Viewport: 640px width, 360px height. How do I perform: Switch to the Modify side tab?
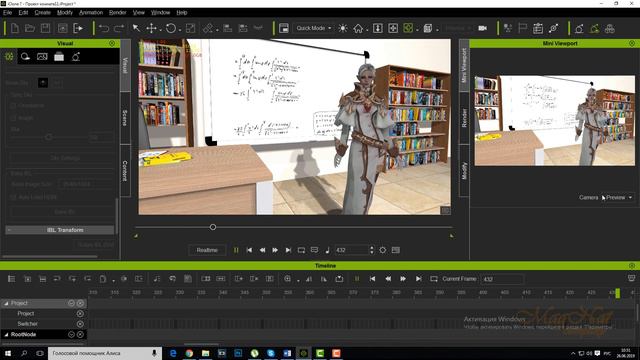tap(464, 171)
